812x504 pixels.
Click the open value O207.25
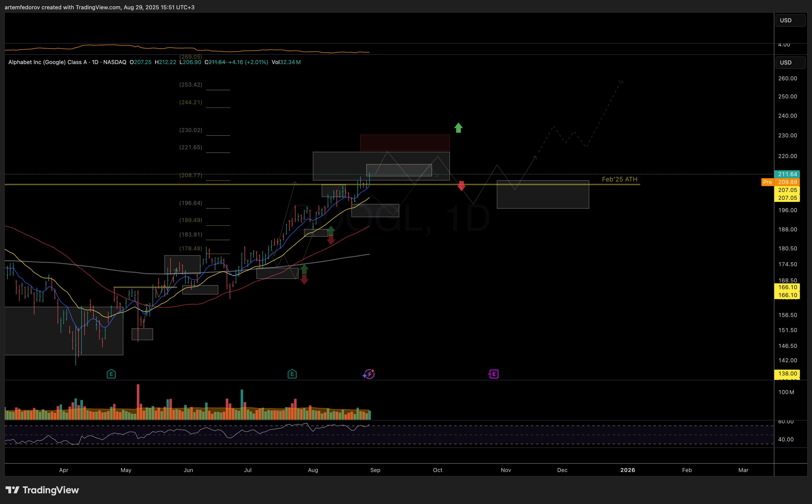(141, 62)
